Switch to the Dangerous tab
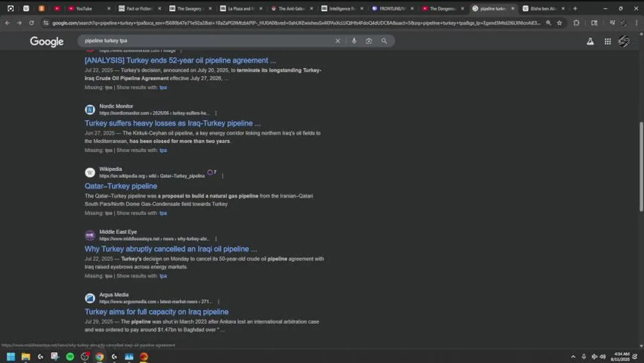Viewport: 644px width, 363px height. (442, 9)
